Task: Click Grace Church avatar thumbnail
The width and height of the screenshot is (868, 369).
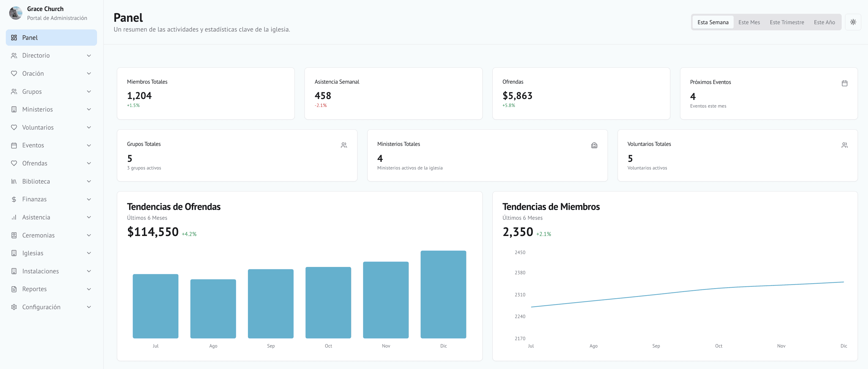Action: click(16, 13)
